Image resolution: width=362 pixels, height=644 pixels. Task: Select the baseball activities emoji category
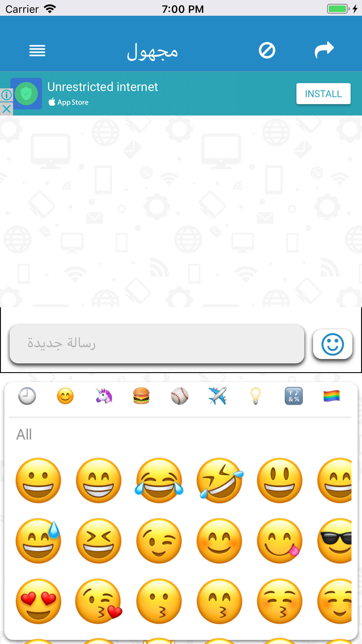click(180, 396)
